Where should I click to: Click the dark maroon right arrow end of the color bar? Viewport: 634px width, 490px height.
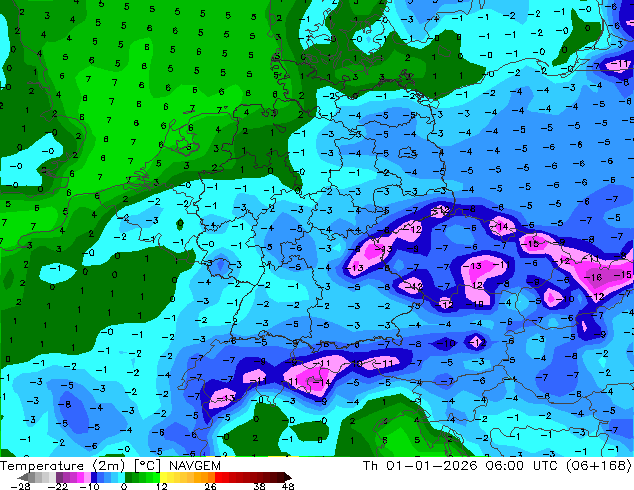287,477
